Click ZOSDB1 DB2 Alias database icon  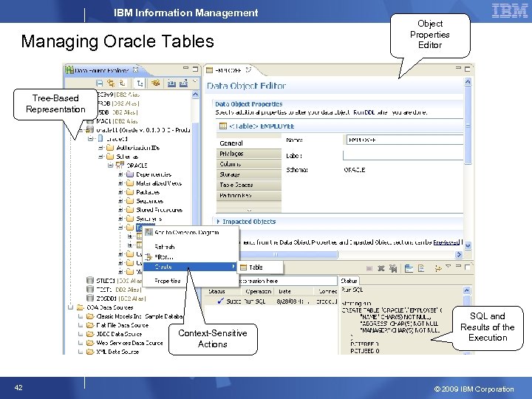point(90,298)
